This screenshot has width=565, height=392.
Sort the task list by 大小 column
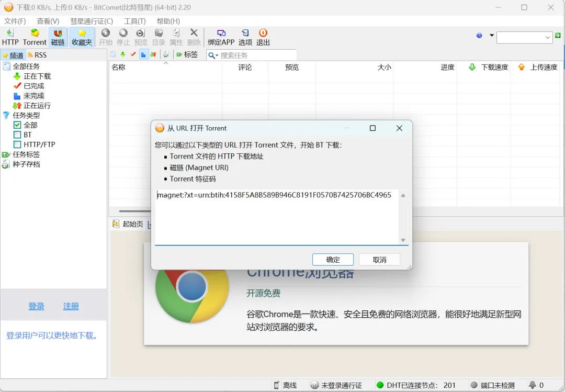tap(355, 68)
